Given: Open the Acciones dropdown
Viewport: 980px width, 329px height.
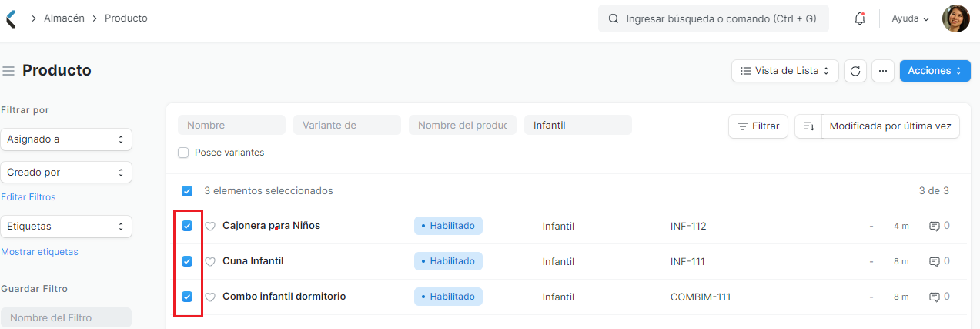Looking at the screenshot, I should point(935,71).
